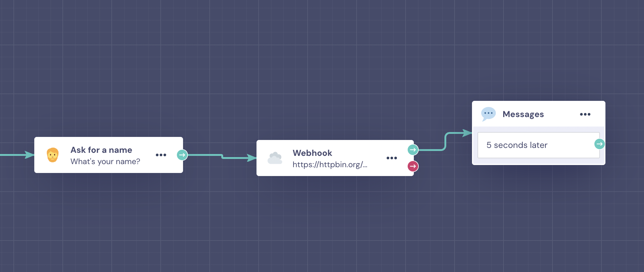644x272 pixels.
Task: Select the Ask for a name block title
Action: tap(101, 150)
